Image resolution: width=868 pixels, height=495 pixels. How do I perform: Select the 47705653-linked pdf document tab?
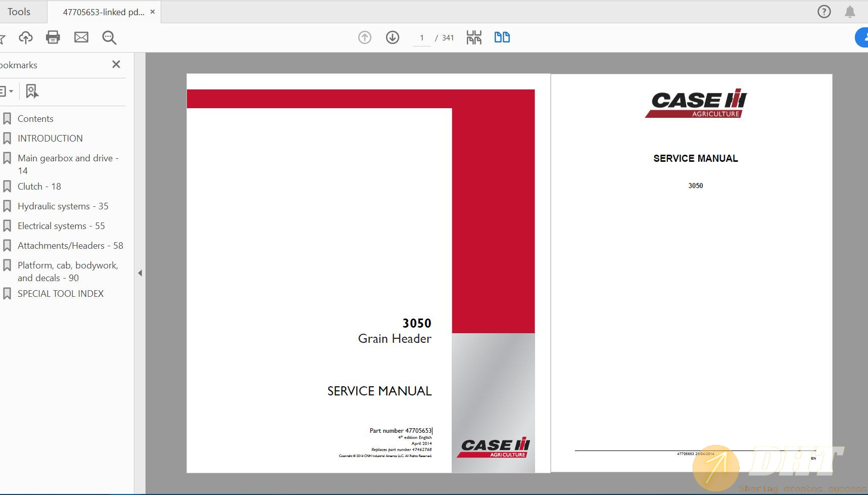click(101, 11)
